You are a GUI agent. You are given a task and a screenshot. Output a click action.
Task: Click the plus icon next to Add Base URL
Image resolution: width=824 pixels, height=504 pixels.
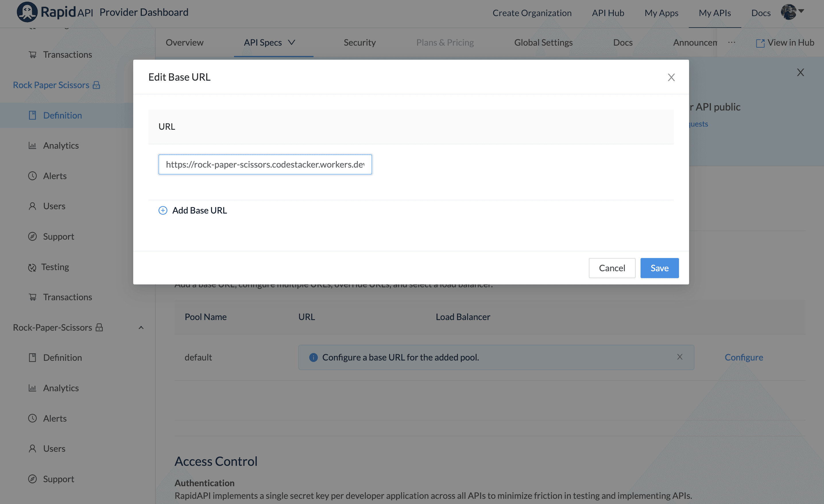[163, 210]
